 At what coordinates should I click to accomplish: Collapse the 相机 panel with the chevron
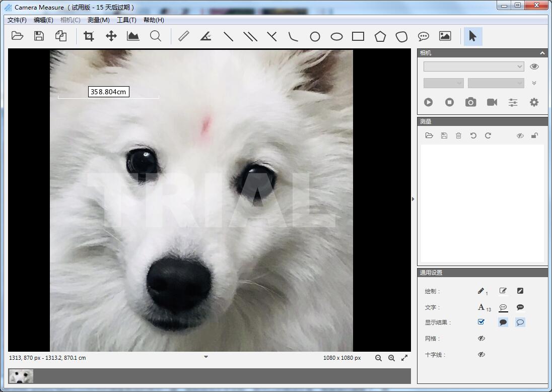pos(542,53)
